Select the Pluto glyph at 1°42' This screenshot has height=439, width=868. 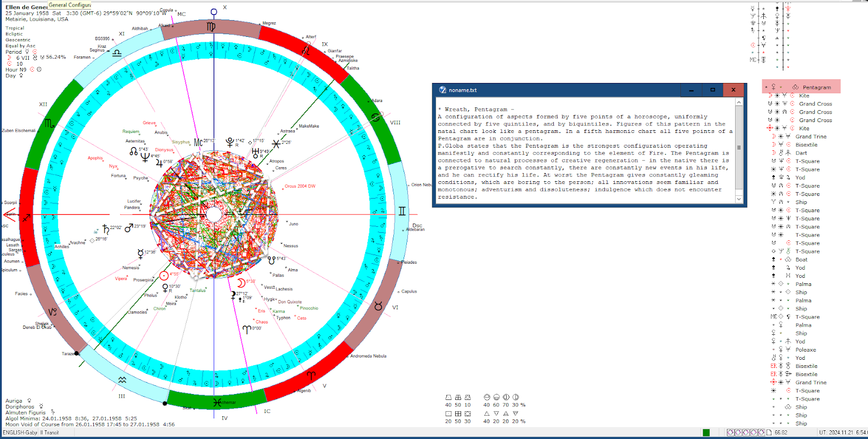point(230,142)
